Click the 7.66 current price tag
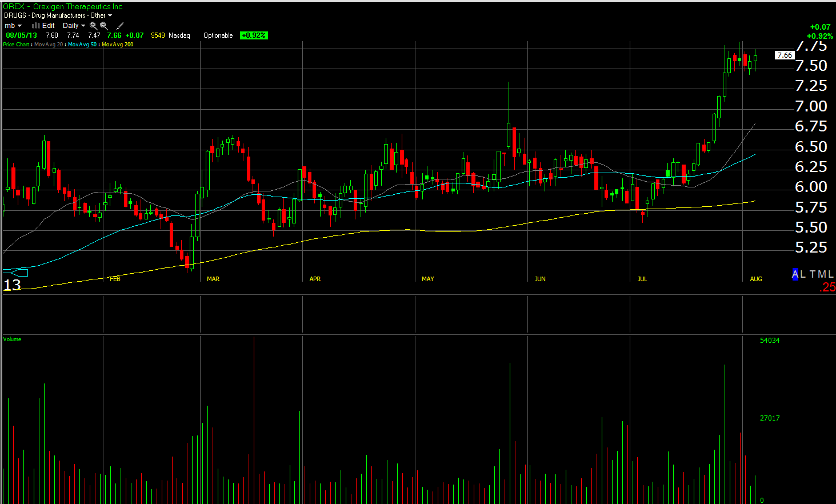The width and height of the screenshot is (836, 504). coord(785,55)
